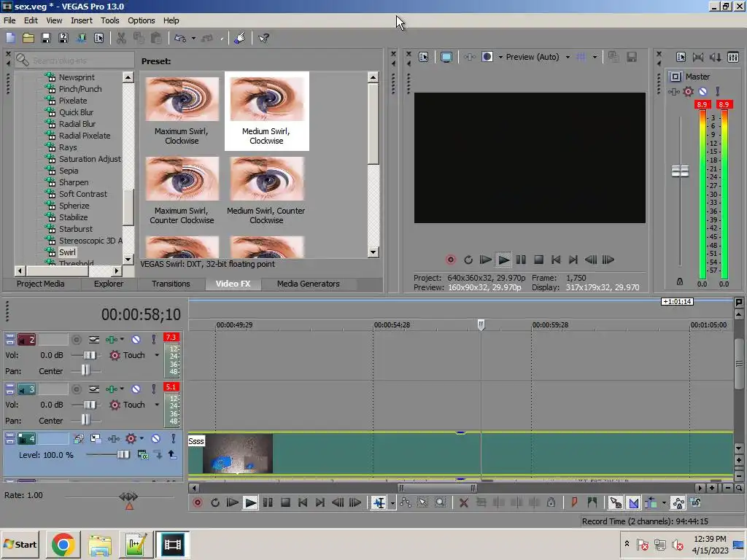Image resolution: width=747 pixels, height=560 pixels.
Task: Open track 3 Touch automation dropdown
Action: coord(157,405)
